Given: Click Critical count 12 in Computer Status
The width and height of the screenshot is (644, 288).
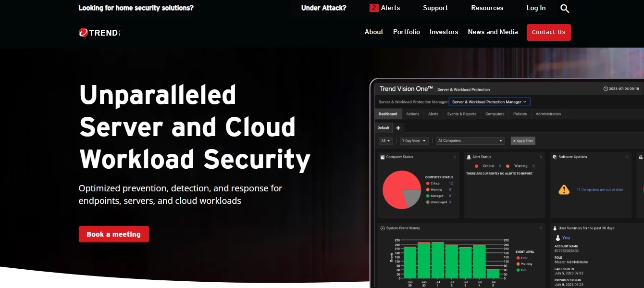Looking at the screenshot, I should pos(451,183).
